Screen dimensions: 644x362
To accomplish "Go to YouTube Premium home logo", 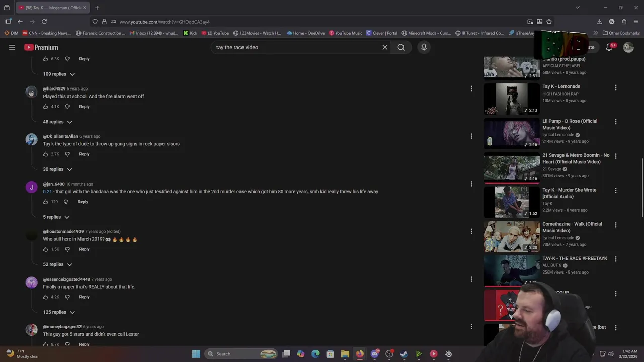I will (41, 47).
